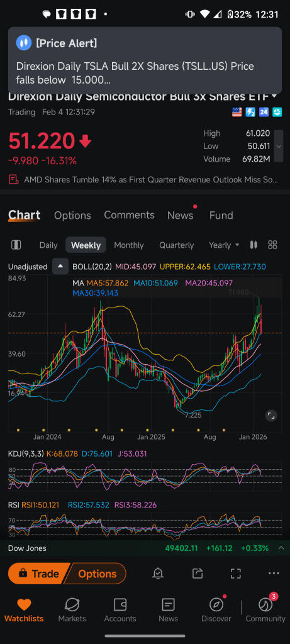Tap the bell alert icon
290x644 pixels.
[158, 574]
